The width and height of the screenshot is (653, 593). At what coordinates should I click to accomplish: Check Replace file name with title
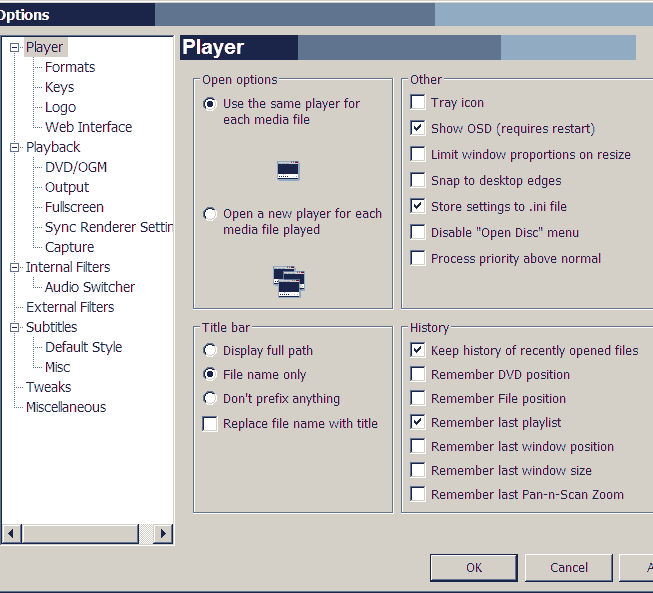[x=210, y=424]
